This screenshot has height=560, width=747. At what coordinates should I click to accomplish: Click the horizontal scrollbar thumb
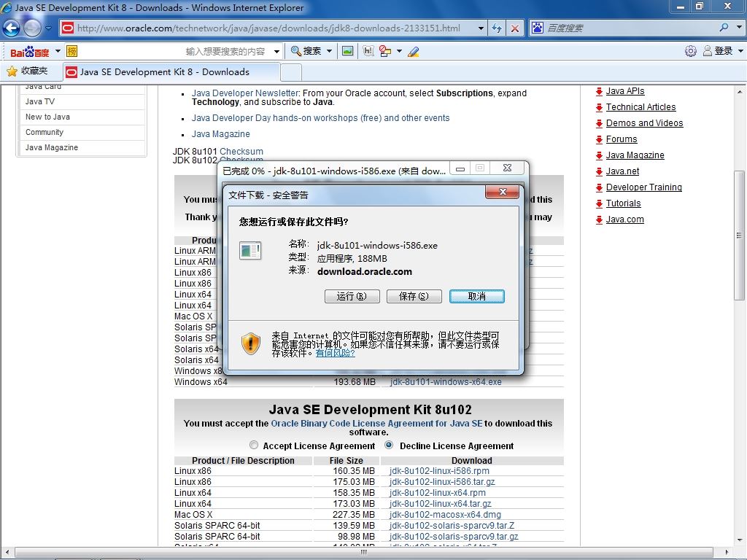coord(364,552)
